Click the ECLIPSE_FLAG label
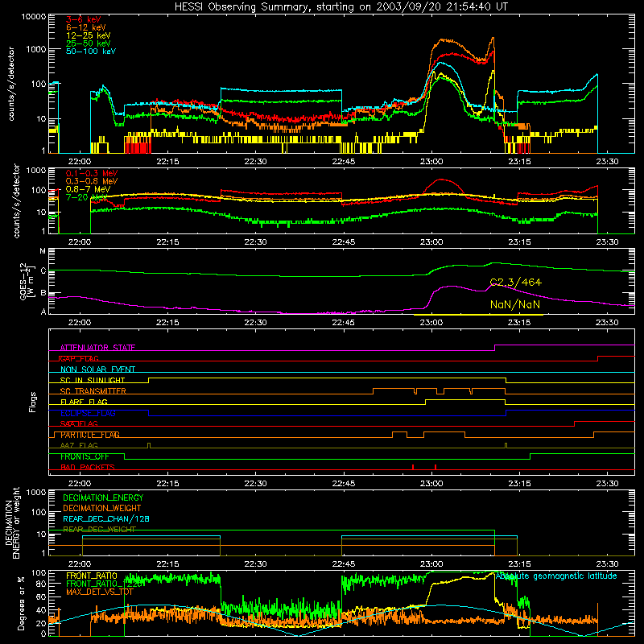Viewport: 644px width, 644px height. coord(88,413)
